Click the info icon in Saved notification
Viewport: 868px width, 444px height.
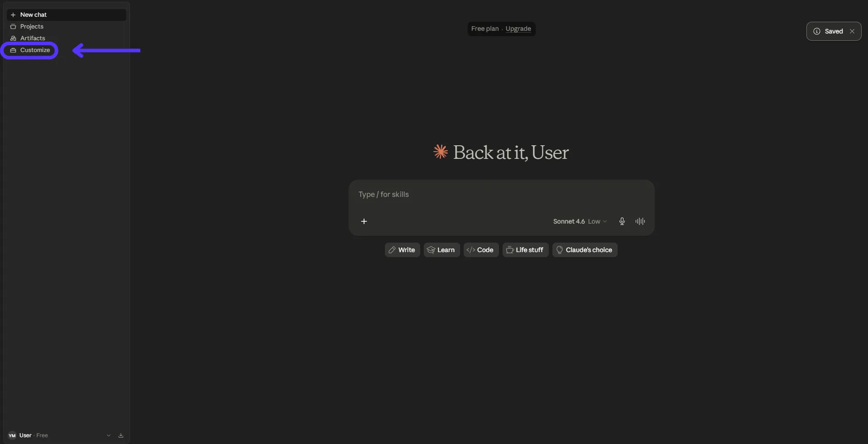[817, 32]
